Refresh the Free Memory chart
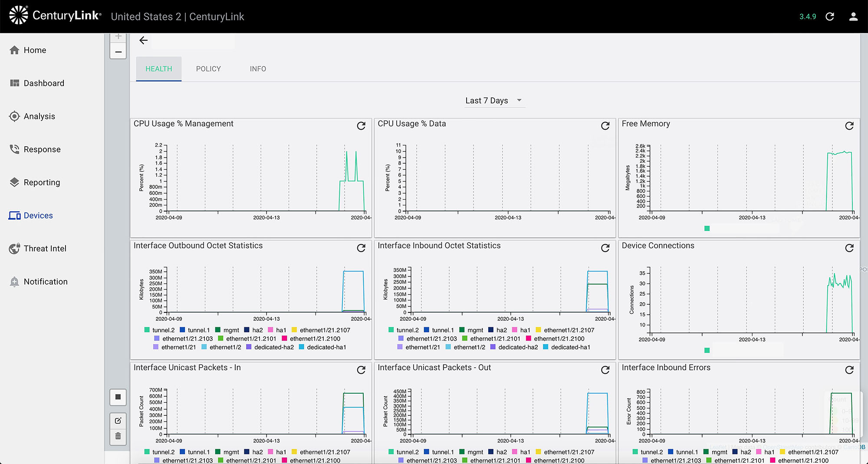This screenshot has width=868, height=464. click(849, 126)
